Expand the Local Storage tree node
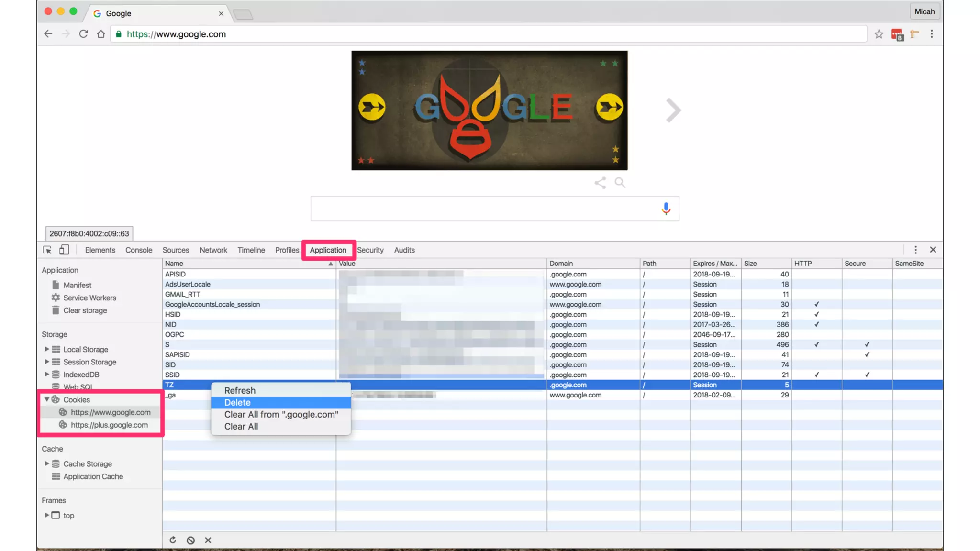This screenshot has width=980, height=551. pos(47,349)
